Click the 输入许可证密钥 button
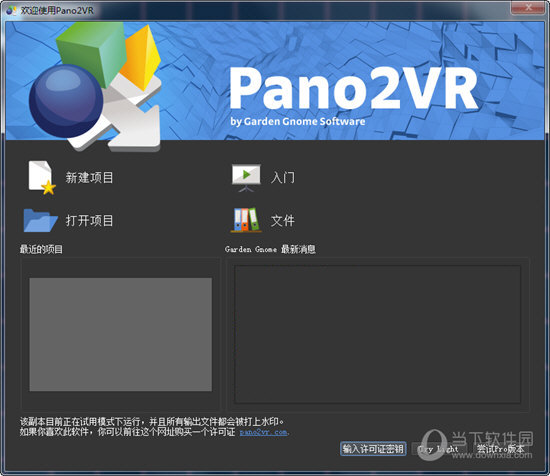 (x=373, y=449)
